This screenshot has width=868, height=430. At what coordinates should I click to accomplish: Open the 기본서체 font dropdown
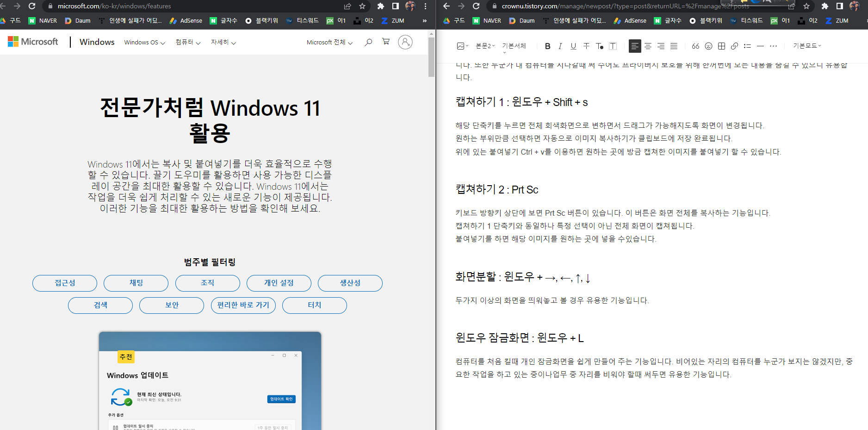coord(514,46)
